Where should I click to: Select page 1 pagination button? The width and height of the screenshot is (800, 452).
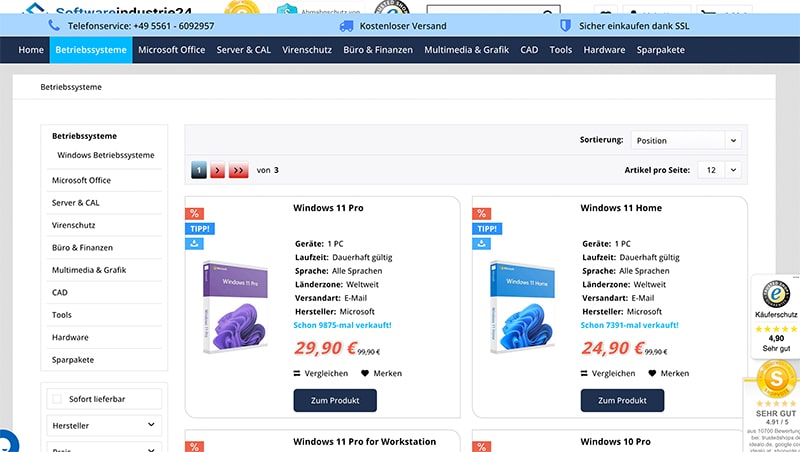(199, 170)
